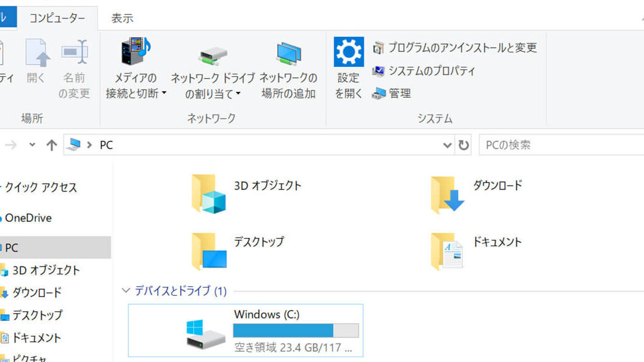The height and width of the screenshot is (362, 644).
Task: Expand the address bar history dropdown
Action: [447, 145]
